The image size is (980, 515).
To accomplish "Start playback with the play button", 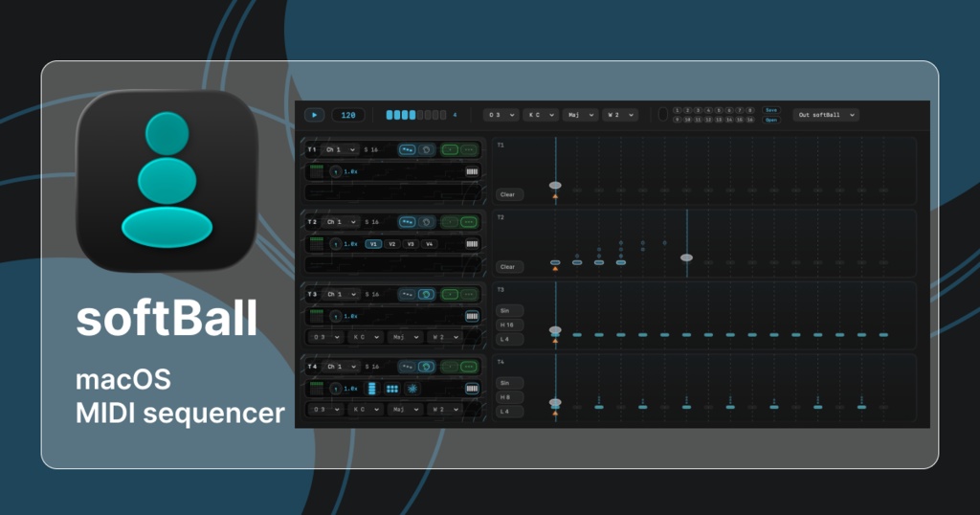I will click(x=314, y=115).
